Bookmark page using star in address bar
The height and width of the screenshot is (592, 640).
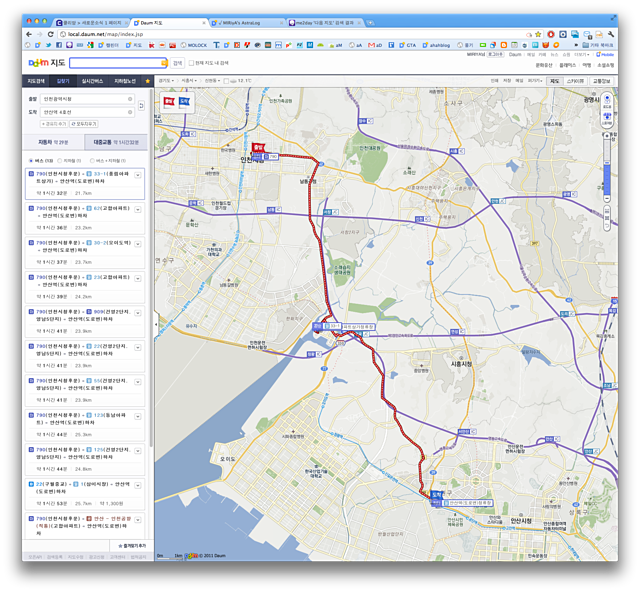[x=538, y=34]
